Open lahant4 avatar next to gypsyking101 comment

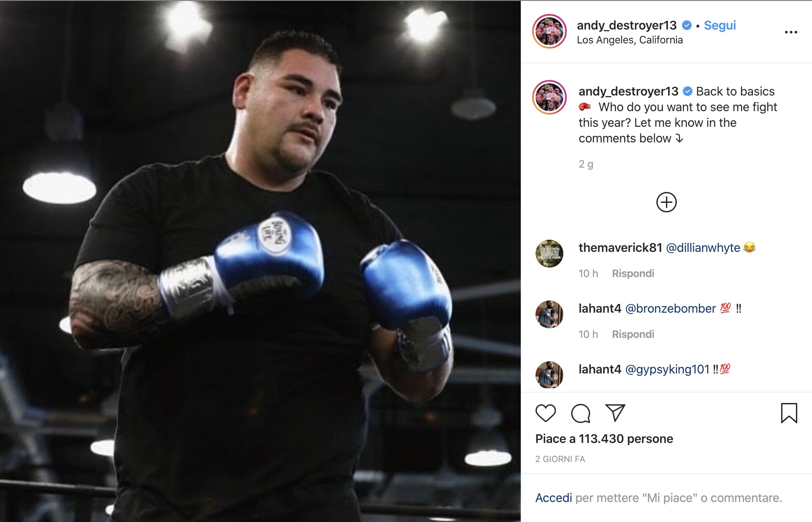pyautogui.click(x=549, y=374)
